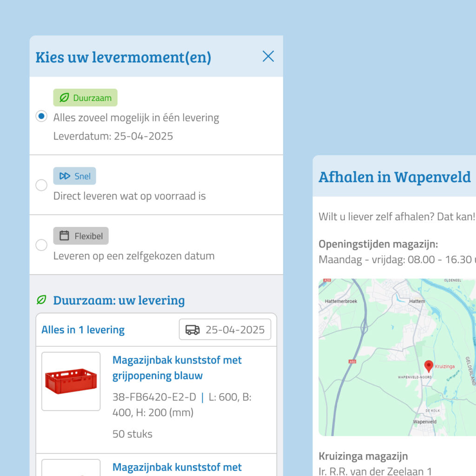Click the Afhalen in Wapenveld heading
This screenshot has width=476, height=476.
394,177
